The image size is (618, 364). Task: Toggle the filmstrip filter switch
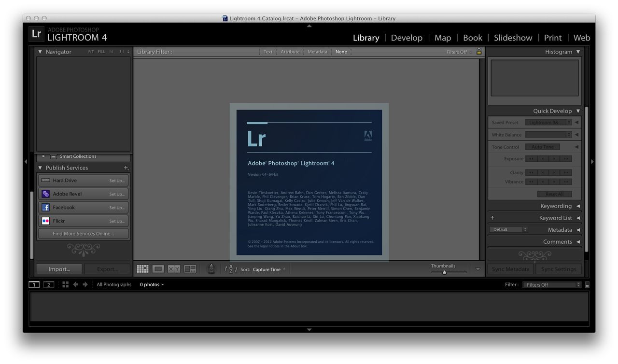tap(587, 285)
